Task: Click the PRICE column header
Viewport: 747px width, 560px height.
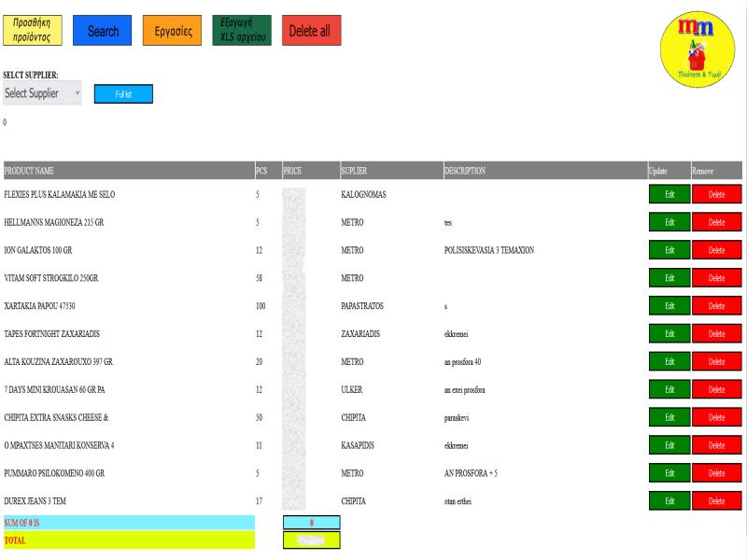Action: 311,171
